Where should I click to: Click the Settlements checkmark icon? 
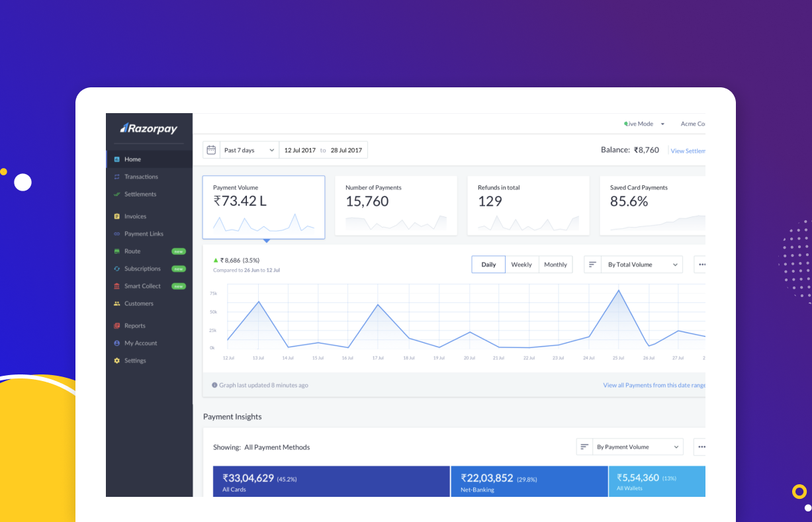pos(116,195)
